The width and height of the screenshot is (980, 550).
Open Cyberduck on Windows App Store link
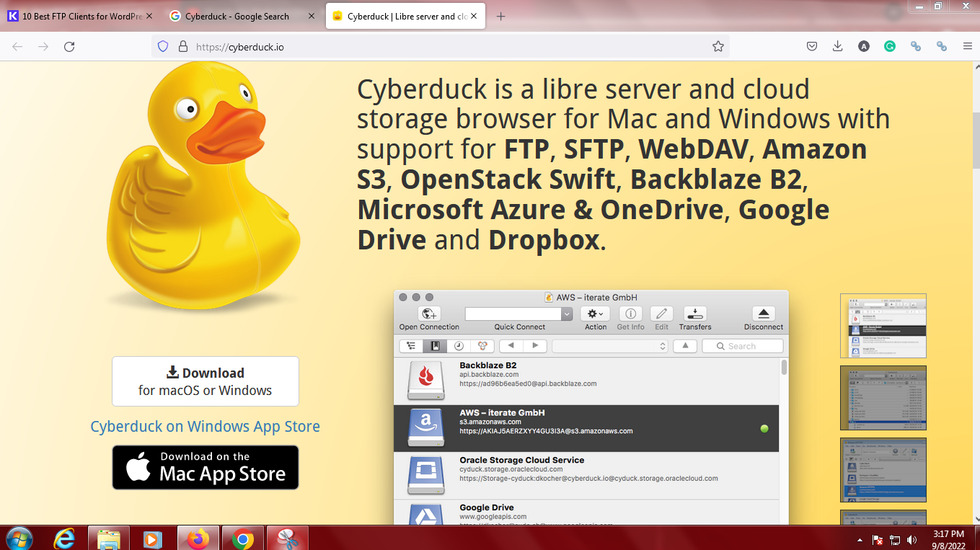[206, 426]
